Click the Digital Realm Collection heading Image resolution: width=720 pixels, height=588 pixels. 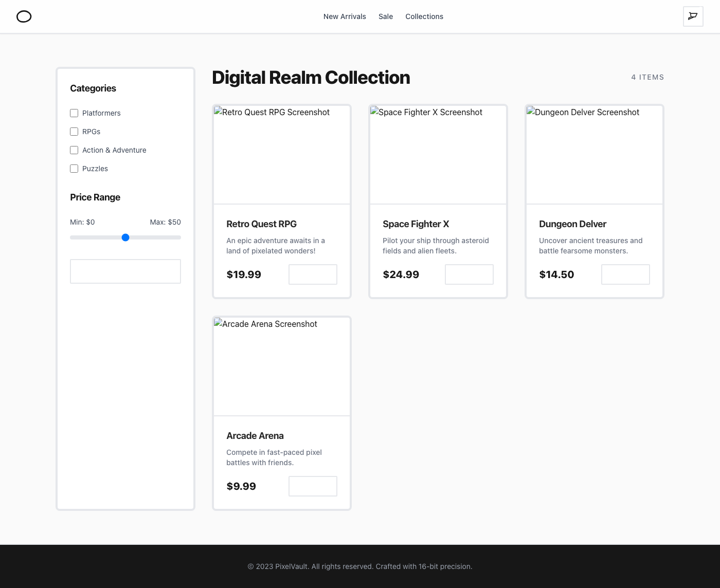tap(311, 77)
